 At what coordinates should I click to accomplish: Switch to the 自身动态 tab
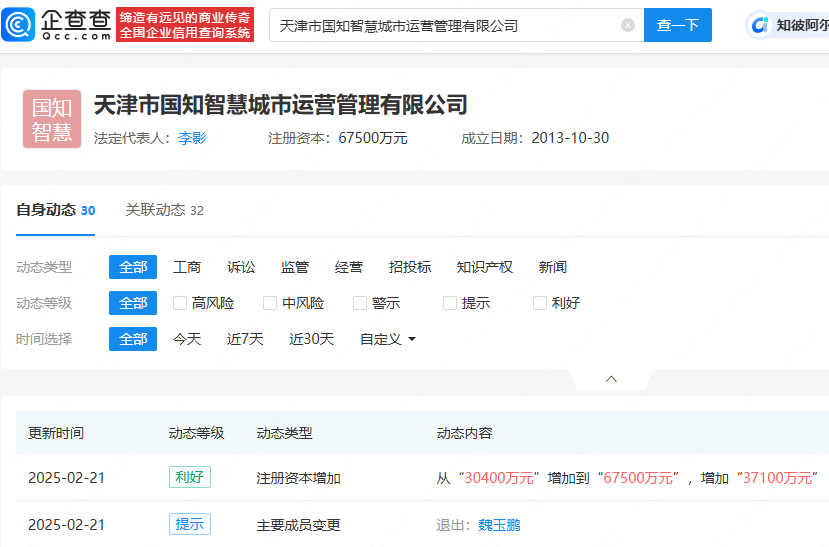click(56, 210)
